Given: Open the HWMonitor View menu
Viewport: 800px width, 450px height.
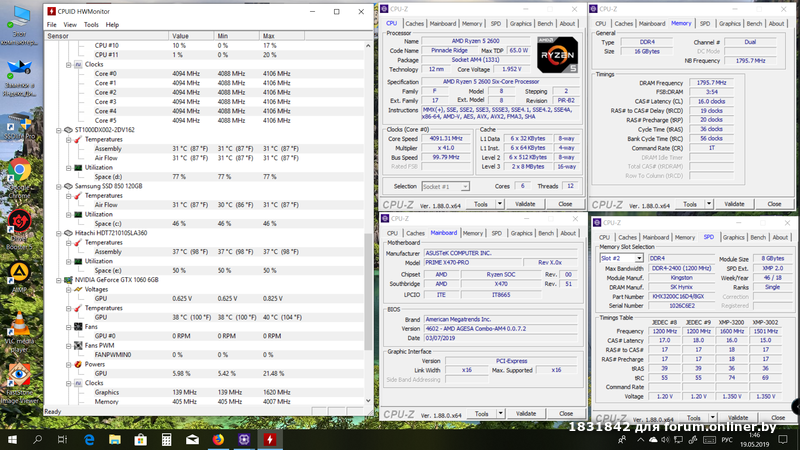Looking at the screenshot, I should pyautogui.click(x=70, y=24).
